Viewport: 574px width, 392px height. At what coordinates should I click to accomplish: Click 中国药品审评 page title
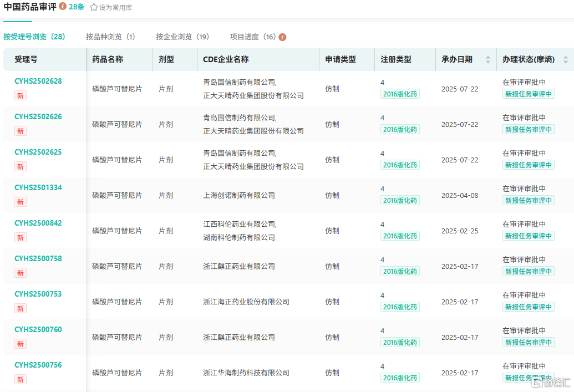point(30,7)
